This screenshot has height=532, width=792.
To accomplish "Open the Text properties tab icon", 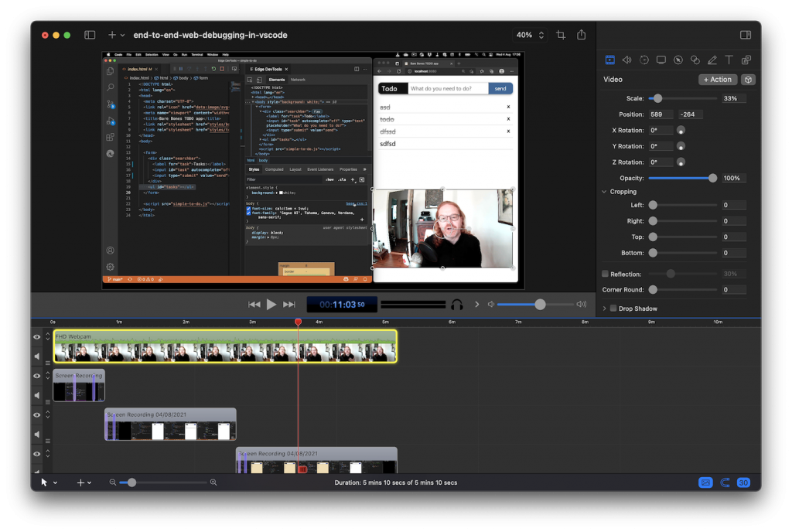I will click(x=729, y=60).
